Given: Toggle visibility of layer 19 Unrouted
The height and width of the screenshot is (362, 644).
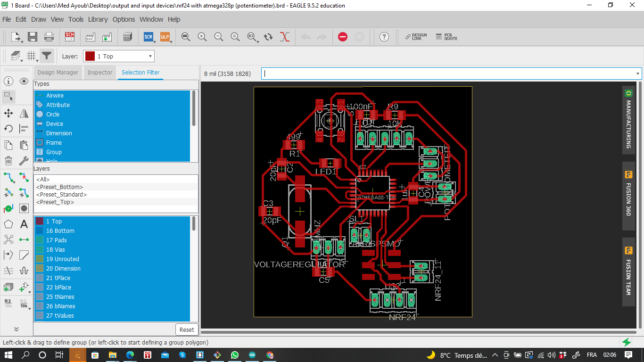Looking at the screenshot, I should coord(40,259).
